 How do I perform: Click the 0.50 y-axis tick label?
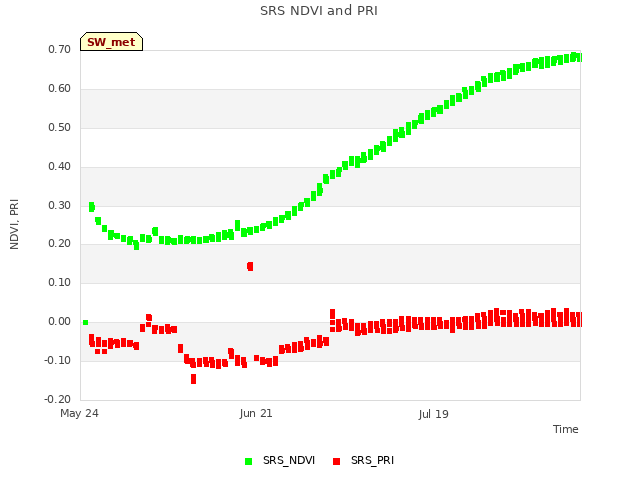pyautogui.click(x=59, y=127)
